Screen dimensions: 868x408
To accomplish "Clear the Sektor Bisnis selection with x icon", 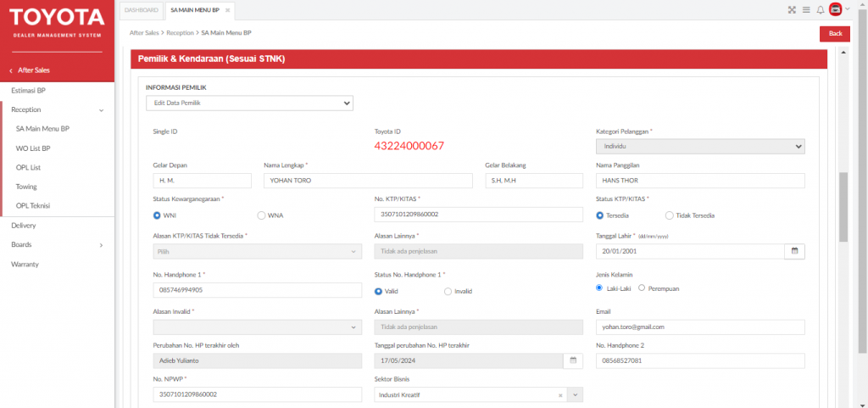I will coord(560,395).
